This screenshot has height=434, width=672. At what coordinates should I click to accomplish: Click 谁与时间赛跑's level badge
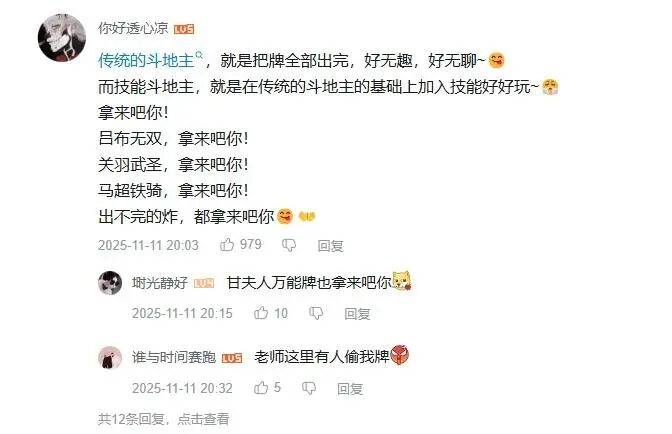(x=232, y=358)
